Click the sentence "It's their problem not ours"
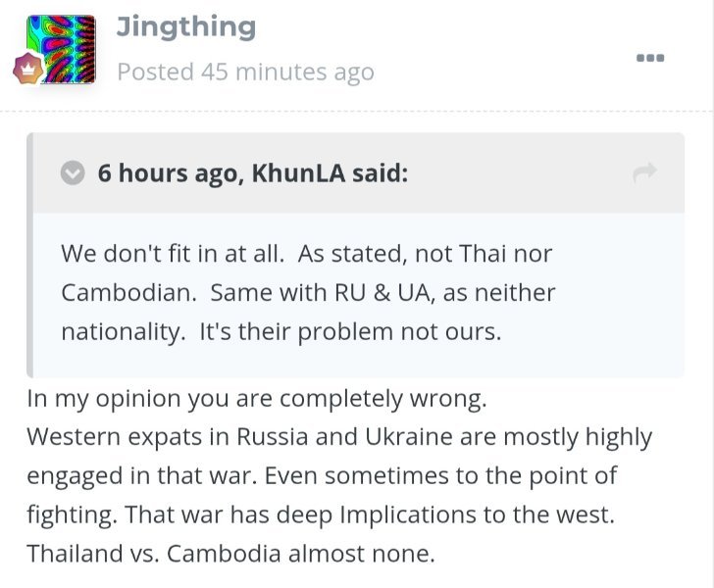 tap(350, 332)
